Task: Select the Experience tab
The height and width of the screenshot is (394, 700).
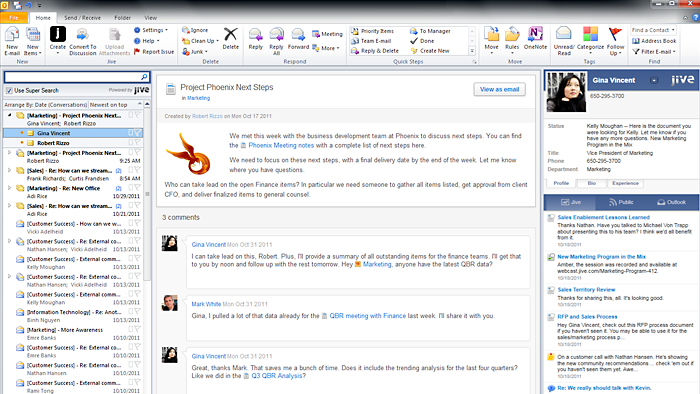Action: [625, 183]
